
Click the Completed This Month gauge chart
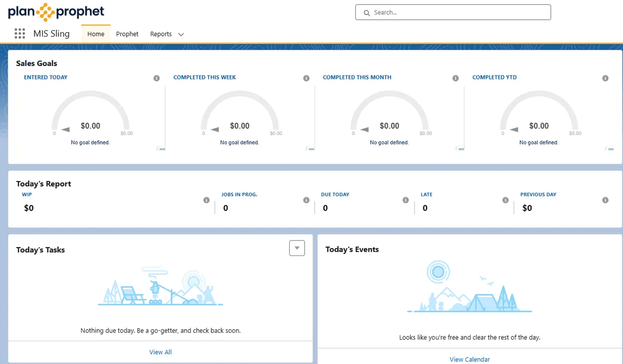click(389, 112)
